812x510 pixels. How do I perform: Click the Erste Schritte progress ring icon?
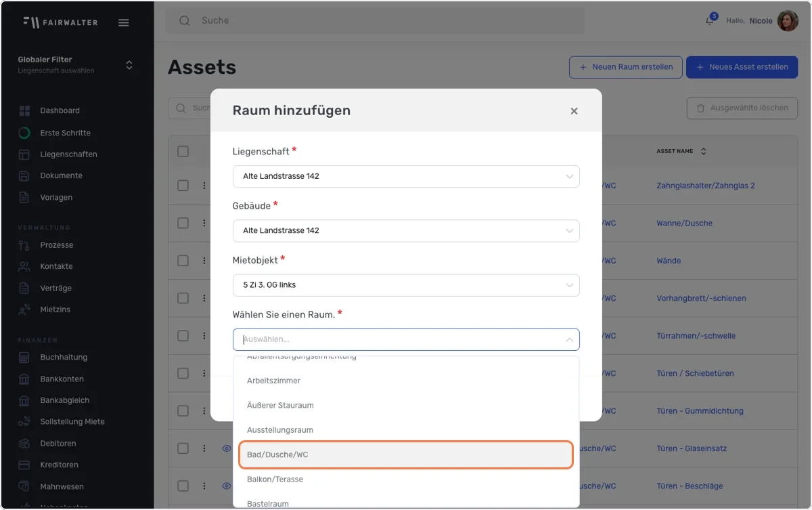[x=24, y=133]
